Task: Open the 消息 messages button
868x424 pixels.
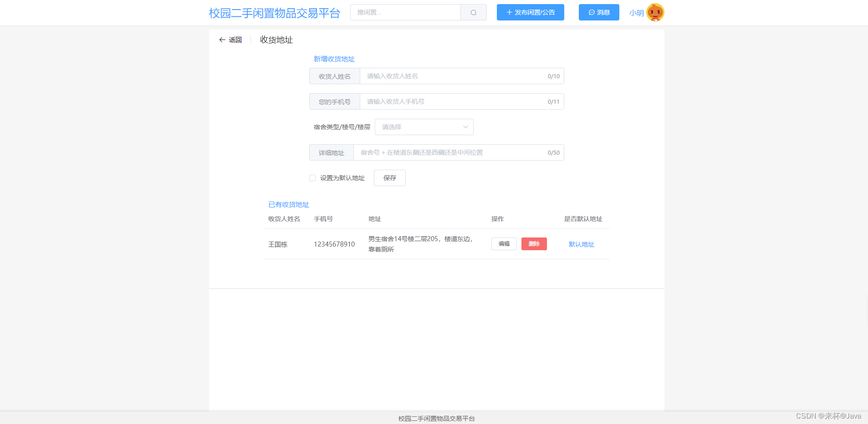Action: click(599, 12)
